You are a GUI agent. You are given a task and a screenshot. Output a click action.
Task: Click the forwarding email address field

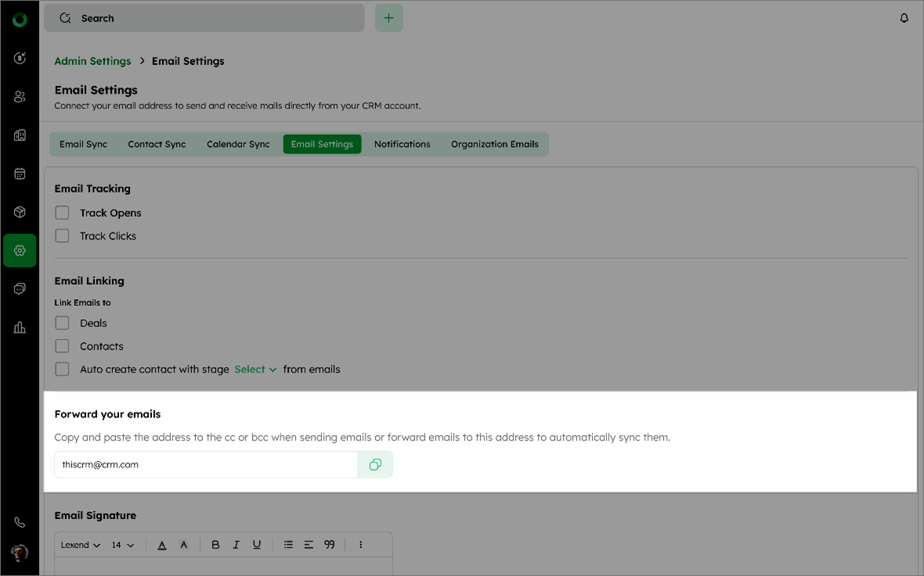[x=206, y=465]
